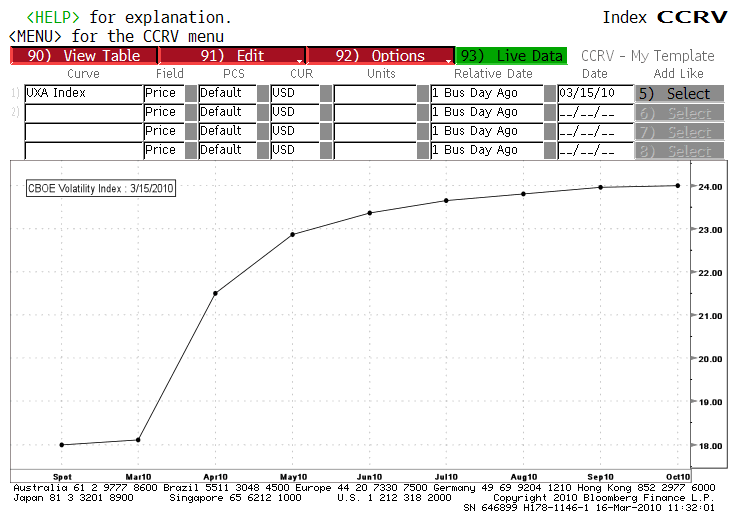
Task: Click the Mar10 data point on the curve
Action: point(138,440)
